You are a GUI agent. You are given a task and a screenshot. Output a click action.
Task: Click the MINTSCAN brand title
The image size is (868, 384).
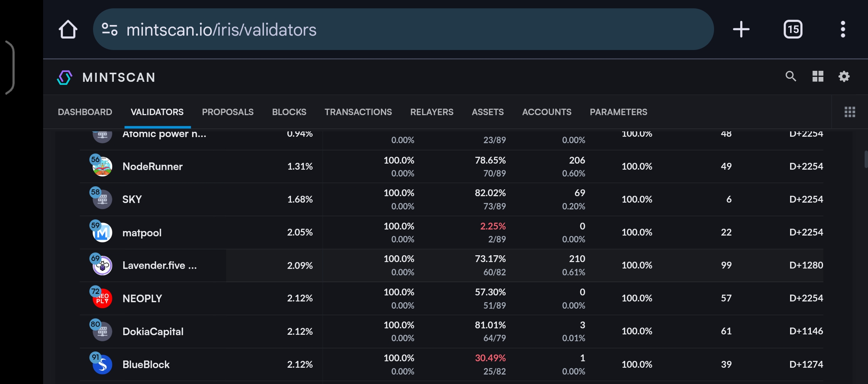[x=119, y=78]
